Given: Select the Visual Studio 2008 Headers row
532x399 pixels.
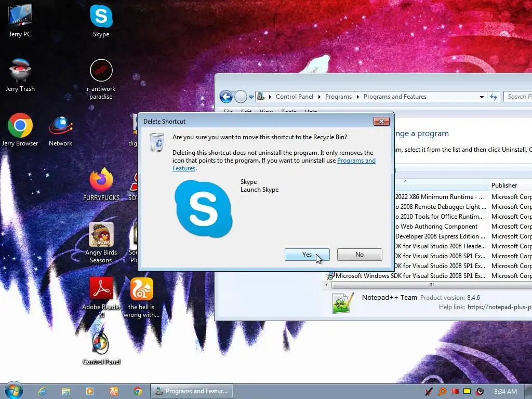Looking at the screenshot, I should 463,246.
